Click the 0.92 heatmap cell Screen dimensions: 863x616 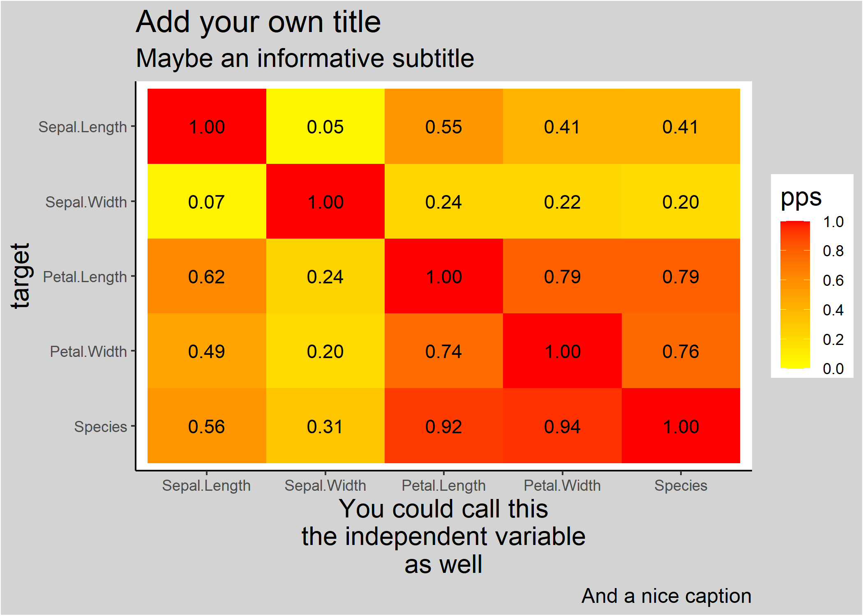coord(444,426)
